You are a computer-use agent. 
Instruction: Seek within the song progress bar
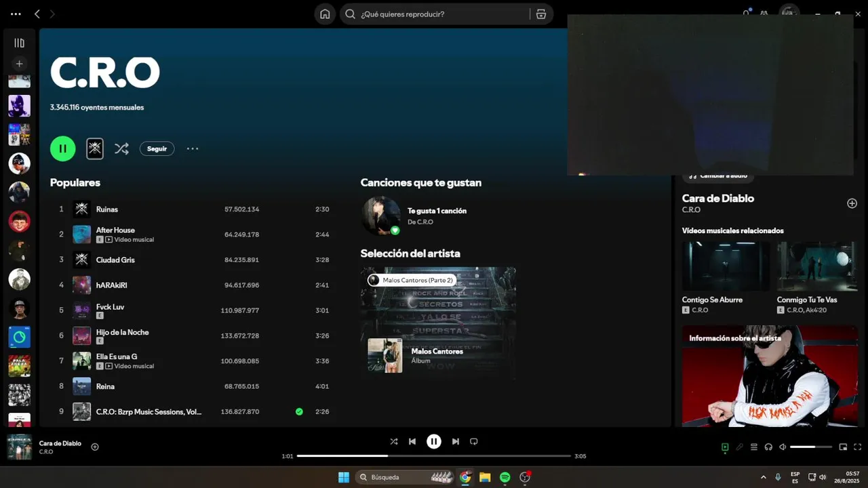point(434,456)
